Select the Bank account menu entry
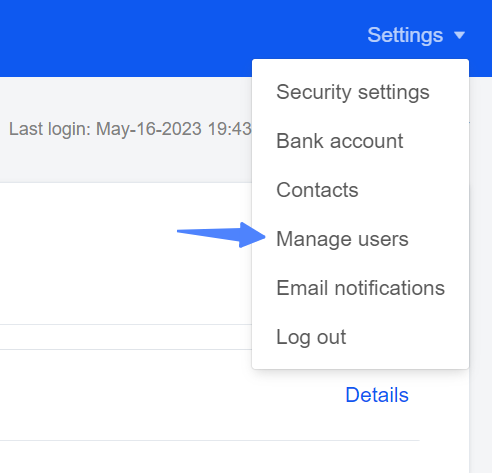492x473 pixels. pos(340,141)
